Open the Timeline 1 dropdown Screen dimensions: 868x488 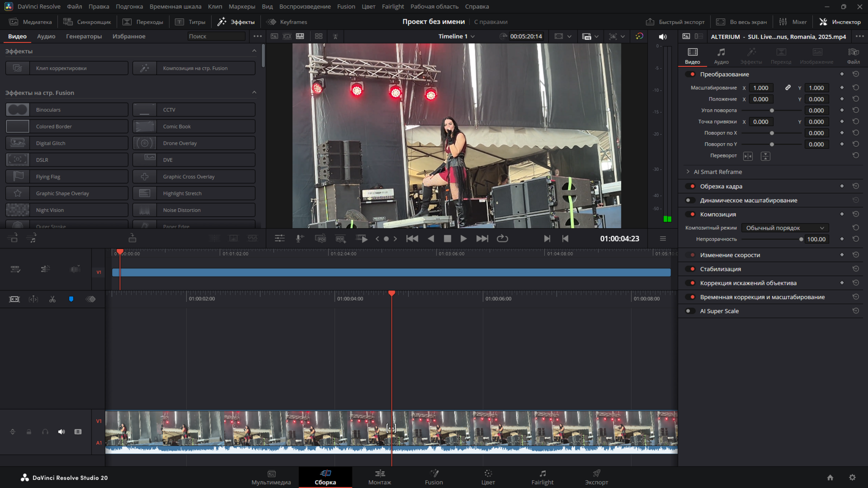[x=456, y=36]
